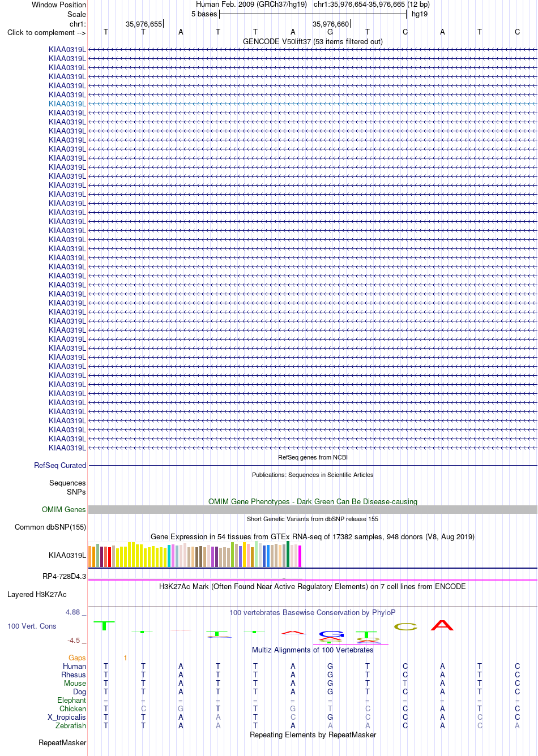Viewport: 538px width, 756px height.
Task: Click the "Sequences" track label
Action: click(67, 483)
